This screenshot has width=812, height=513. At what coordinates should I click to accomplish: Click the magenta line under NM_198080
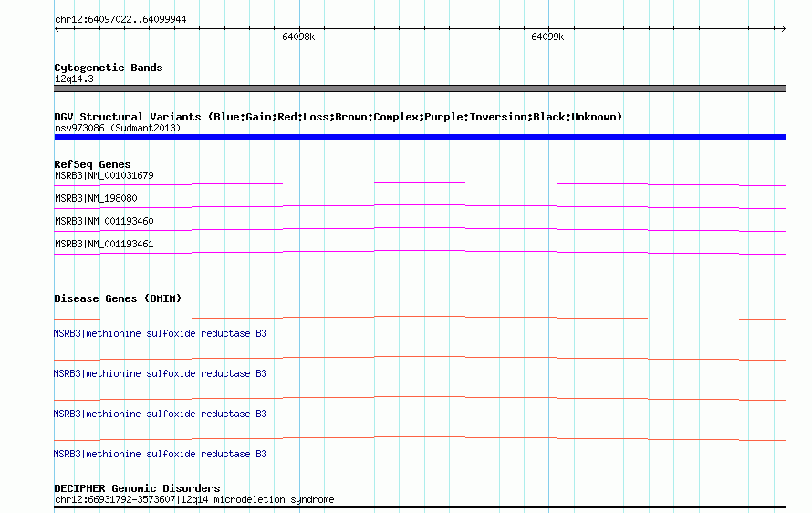[420, 206]
